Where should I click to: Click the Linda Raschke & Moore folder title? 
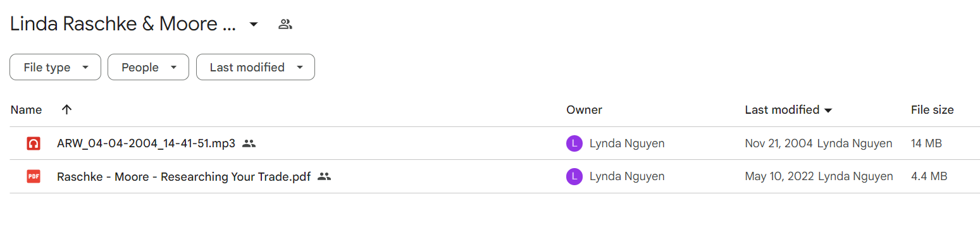(x=123, y=25)
